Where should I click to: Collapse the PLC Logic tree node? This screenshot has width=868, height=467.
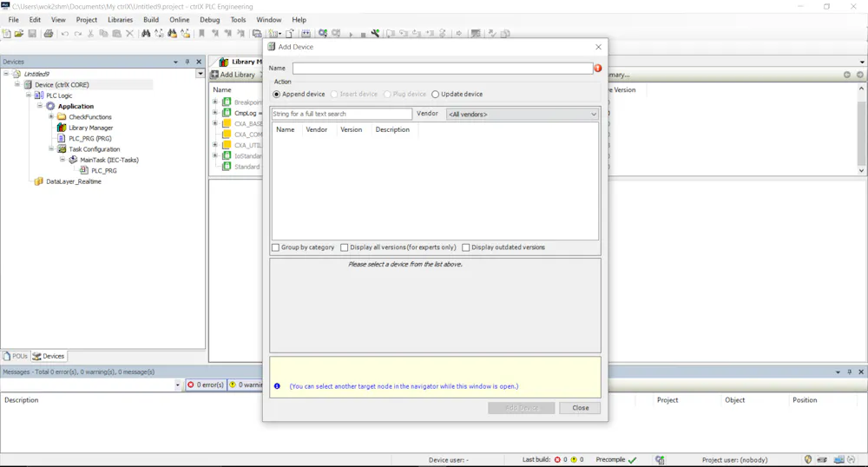point(29,95)
